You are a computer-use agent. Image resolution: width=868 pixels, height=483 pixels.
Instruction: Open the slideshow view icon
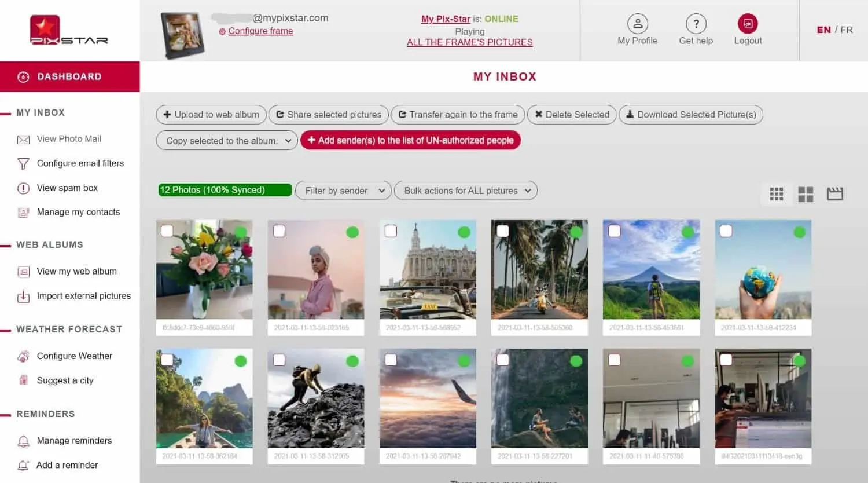point(835,194)
